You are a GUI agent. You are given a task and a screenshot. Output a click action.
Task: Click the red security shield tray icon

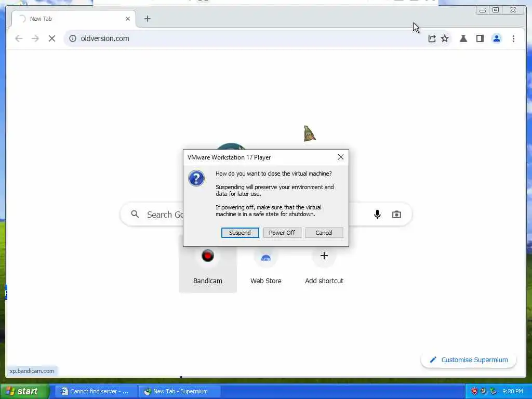click(x=474, y=391)
